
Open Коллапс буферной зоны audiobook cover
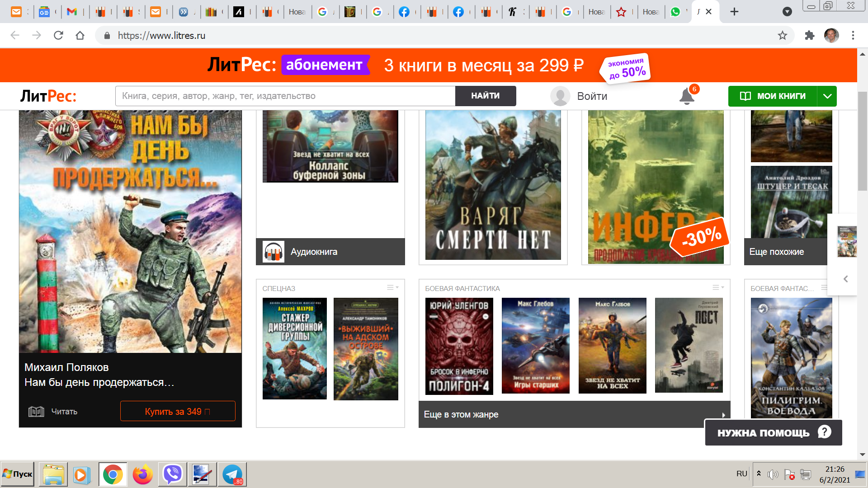coord(330,146)
